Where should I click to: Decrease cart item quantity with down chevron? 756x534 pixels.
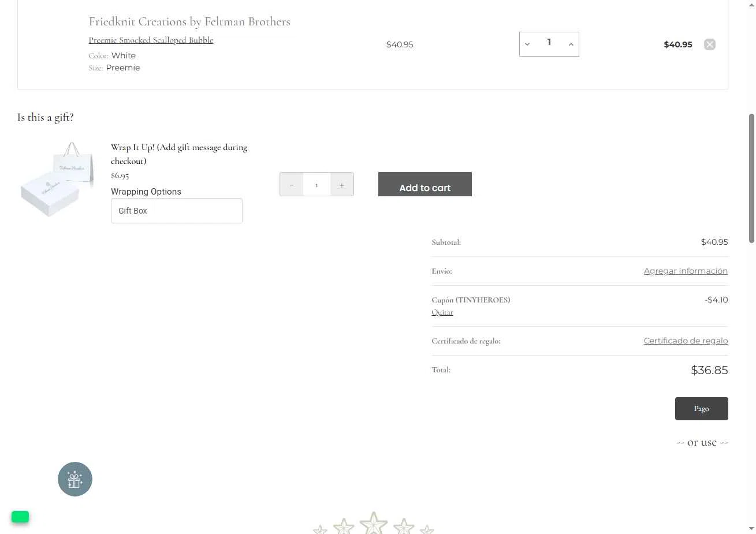coord(527,44)
